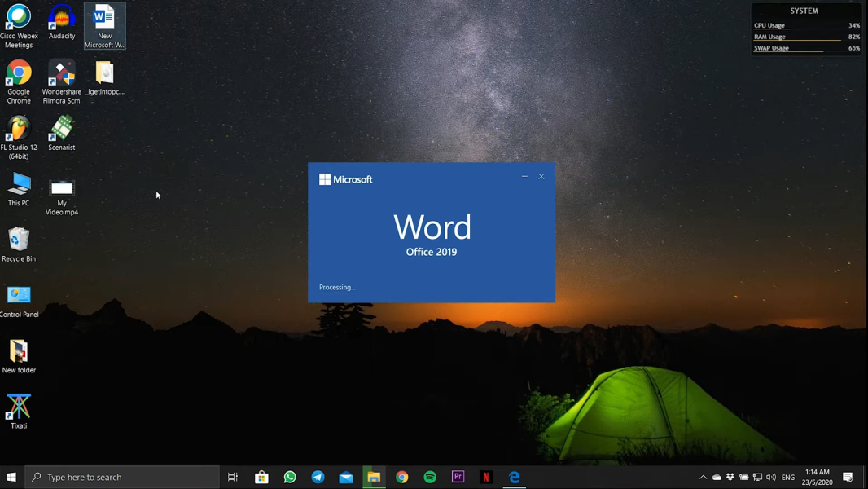Screen dimensions: 868x489
Task: Open Microsoft Edge from taskbar
Action: click(x=515, y=477)
